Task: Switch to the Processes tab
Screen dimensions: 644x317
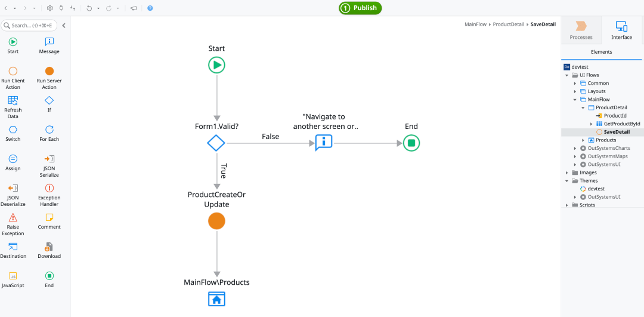Action: [581, 30]
